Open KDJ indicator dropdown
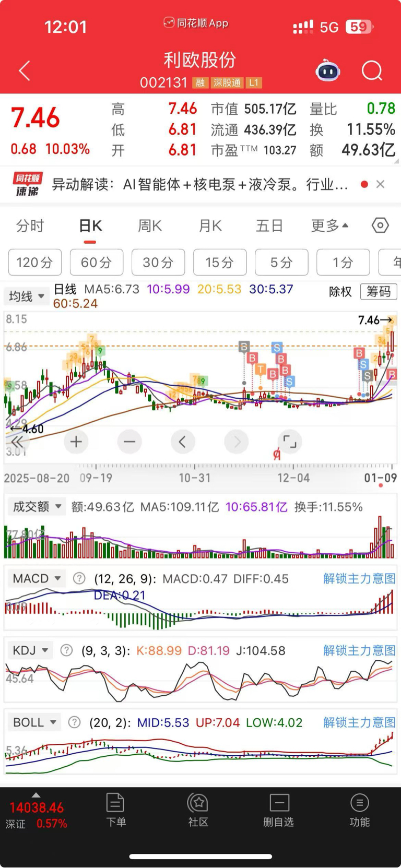The width and height of the screenshot is (401, 868). click(x=30, y=650)
